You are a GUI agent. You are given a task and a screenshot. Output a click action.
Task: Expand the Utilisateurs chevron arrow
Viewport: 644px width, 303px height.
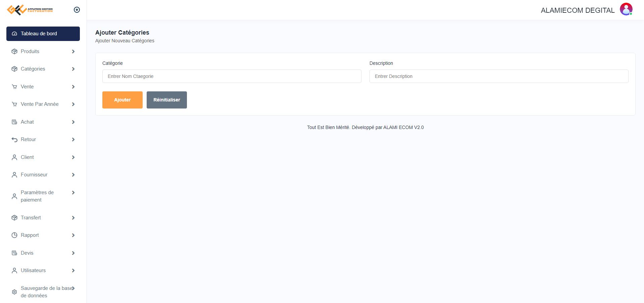[73, 270]
